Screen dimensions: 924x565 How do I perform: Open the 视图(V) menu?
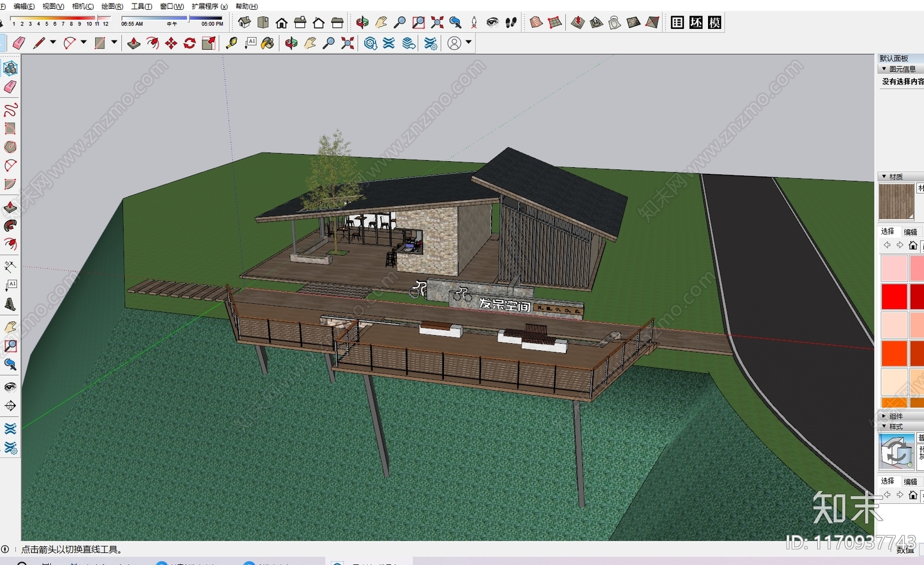click(53, 6)
